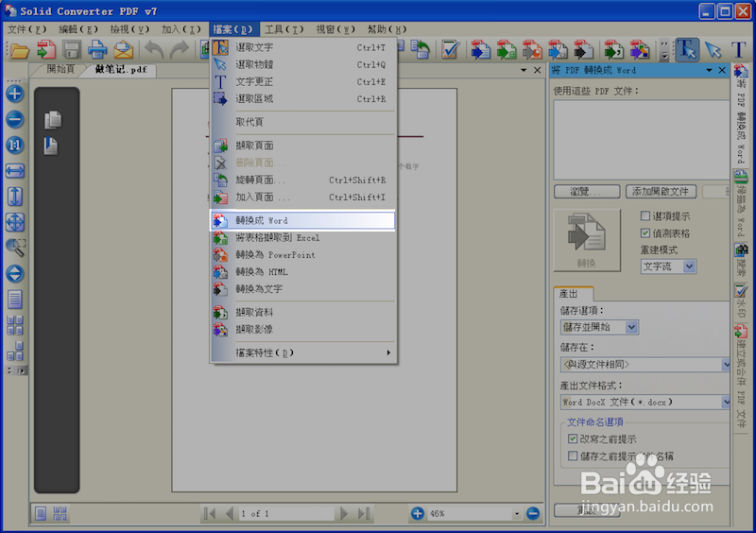Click the open folder toolbar icon

20,50
